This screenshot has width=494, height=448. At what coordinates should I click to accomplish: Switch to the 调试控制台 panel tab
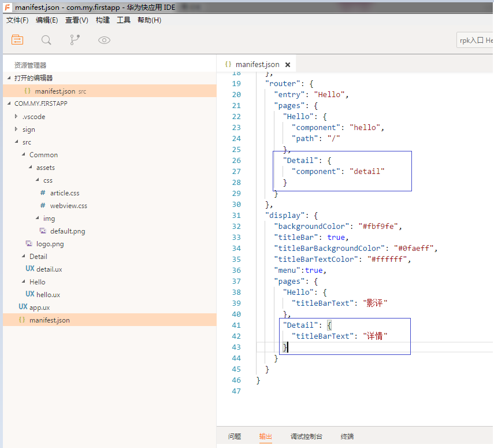[x=306, y=436]
